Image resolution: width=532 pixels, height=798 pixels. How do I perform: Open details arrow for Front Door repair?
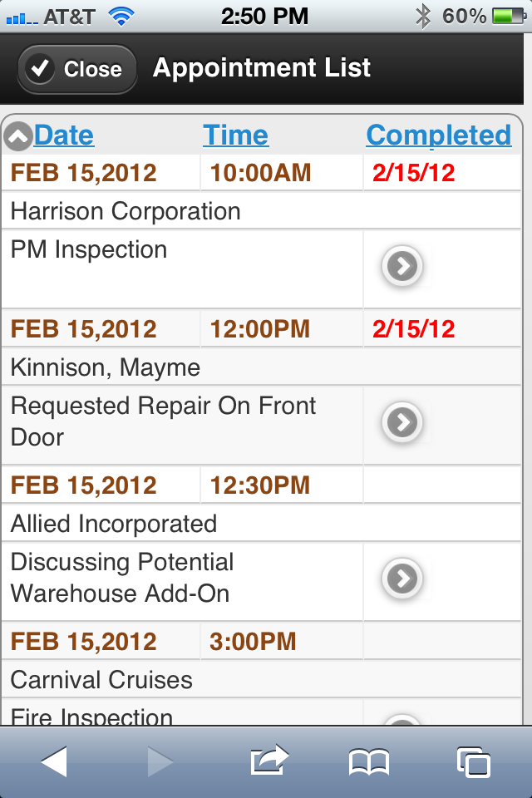pos(402,422)
